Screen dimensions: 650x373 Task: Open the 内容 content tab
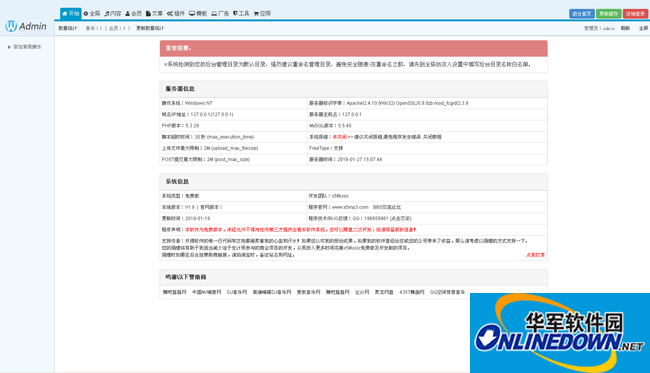tap(113, 14)
